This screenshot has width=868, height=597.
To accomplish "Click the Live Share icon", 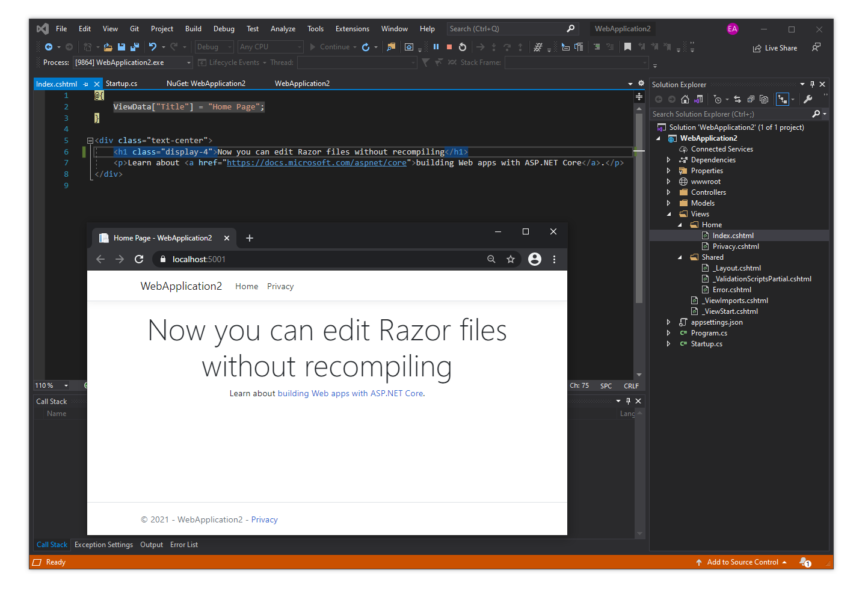I will click(x=775, y=48).
